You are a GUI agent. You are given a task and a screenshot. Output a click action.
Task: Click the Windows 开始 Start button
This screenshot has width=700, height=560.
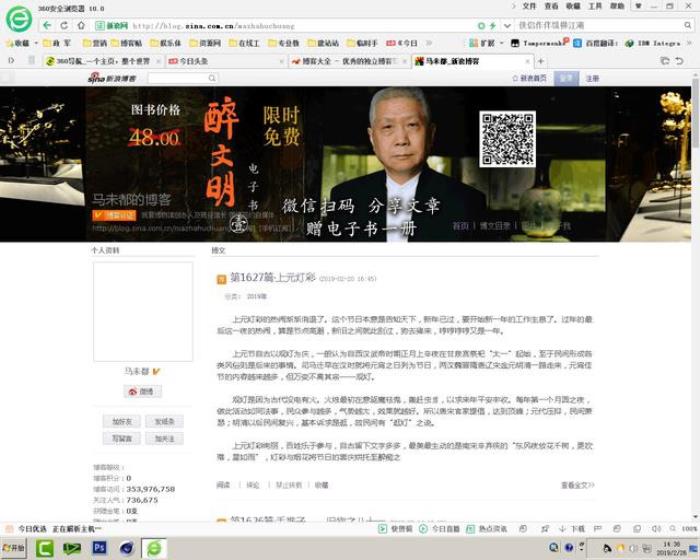[x=14, y=547]
